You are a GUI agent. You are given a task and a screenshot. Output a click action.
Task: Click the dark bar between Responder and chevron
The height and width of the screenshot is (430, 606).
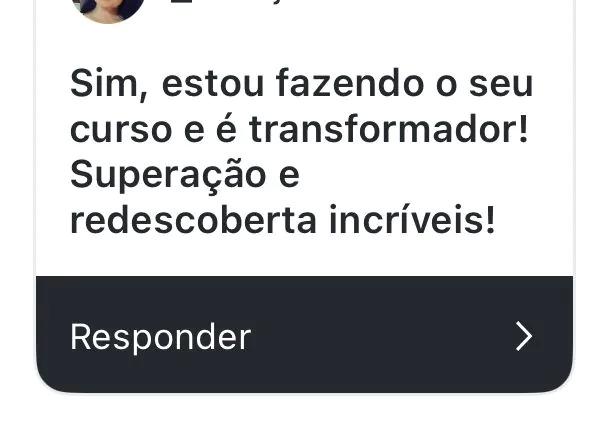383,336
